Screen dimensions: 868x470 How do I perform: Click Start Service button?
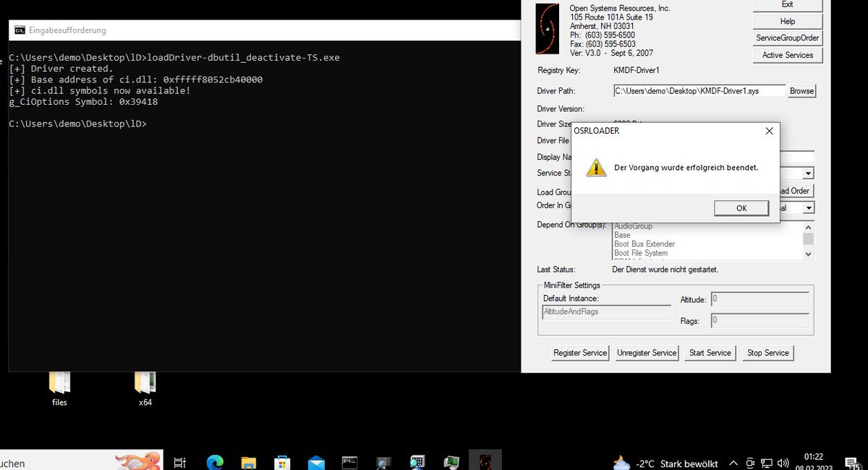(710, 353)
